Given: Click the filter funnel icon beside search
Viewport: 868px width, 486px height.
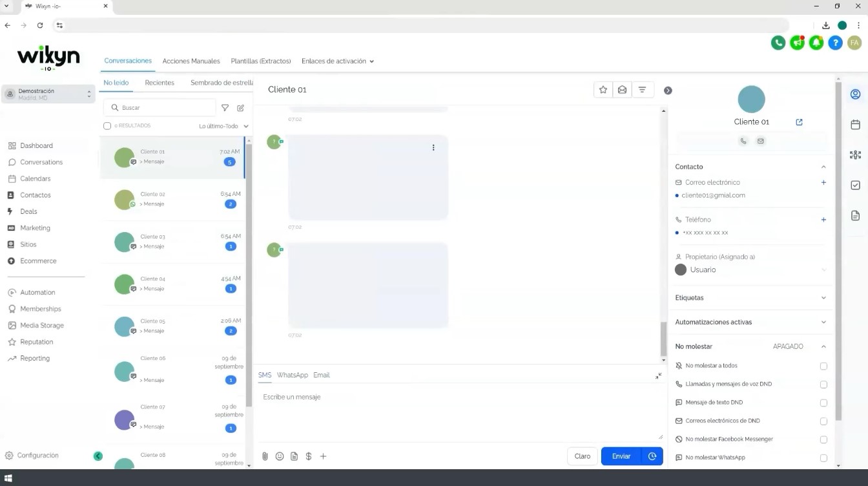Looking at the screenshot, I should tap(225, 108).
